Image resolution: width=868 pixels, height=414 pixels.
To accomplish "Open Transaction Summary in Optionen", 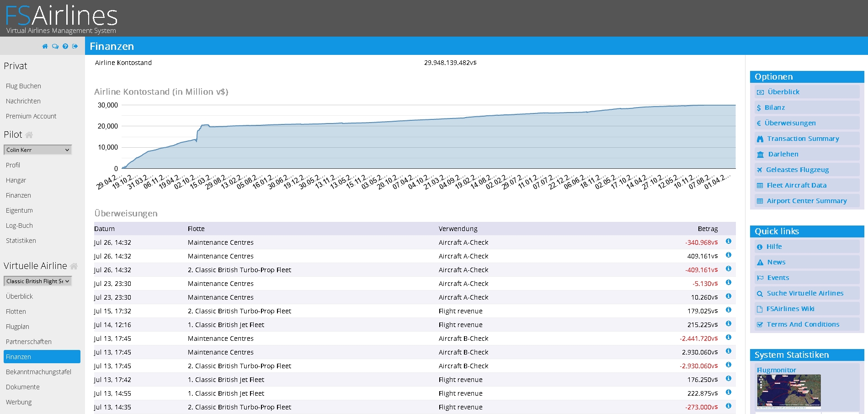I will (803, 139).
